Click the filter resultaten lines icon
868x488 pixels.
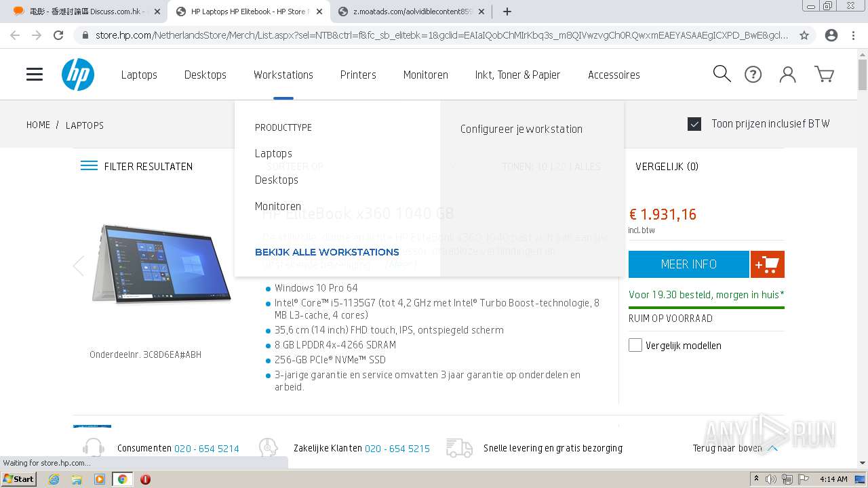(89, 166)
